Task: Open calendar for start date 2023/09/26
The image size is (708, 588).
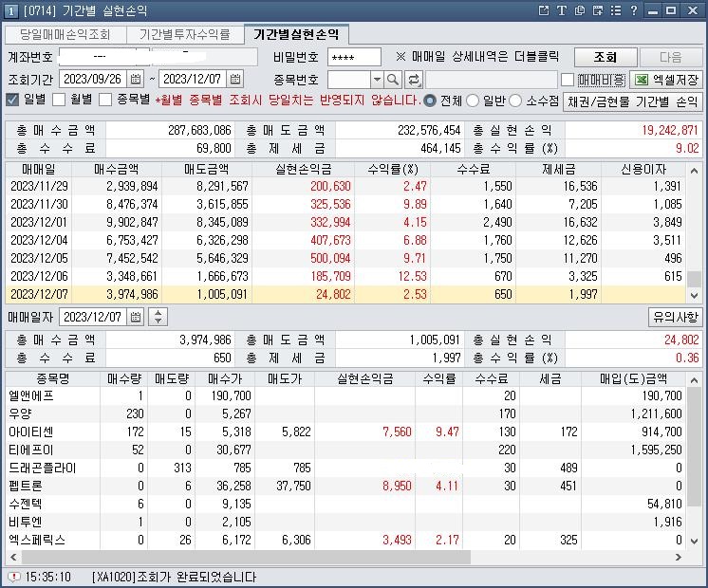Action: click(136, 79)
